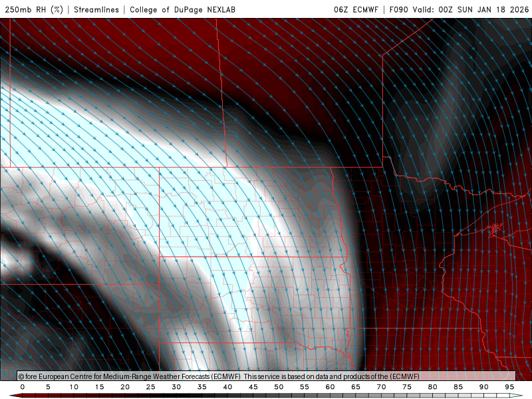This screenshot has height=399, width=532.
Task: Click the "30" value on color scale
Action: [176, 387]
